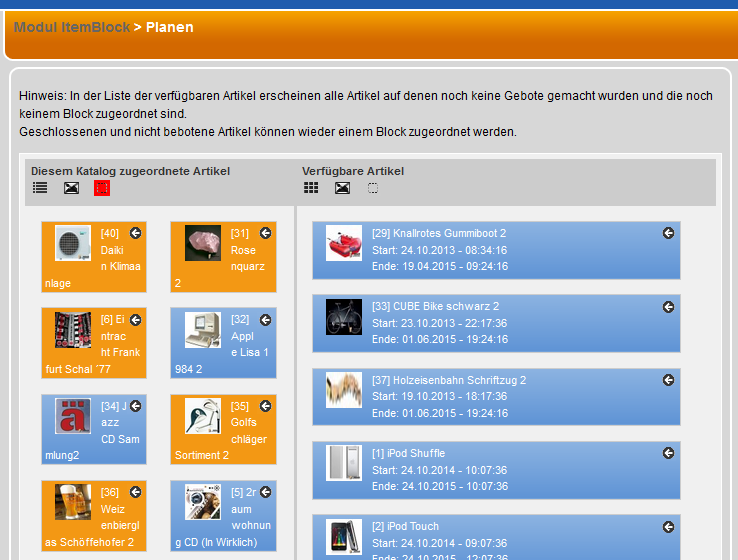Image resolution: width=738 pixels, height=560 pixels.
Task: Click arrow icon on CUBE Bike schwarz 2 row
Action: point(668,307)
